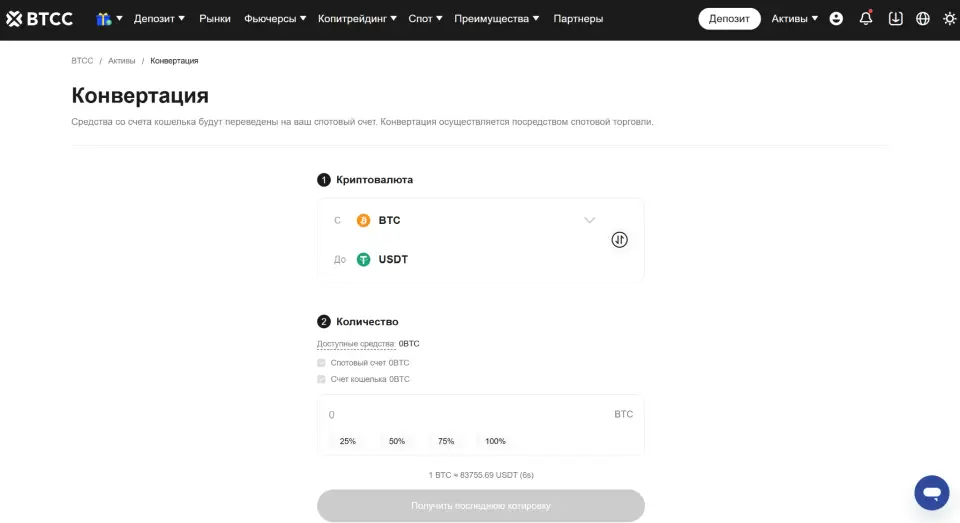
Task: Expand the BTC currency dropdown chevron
Action: tap(590, 220)
